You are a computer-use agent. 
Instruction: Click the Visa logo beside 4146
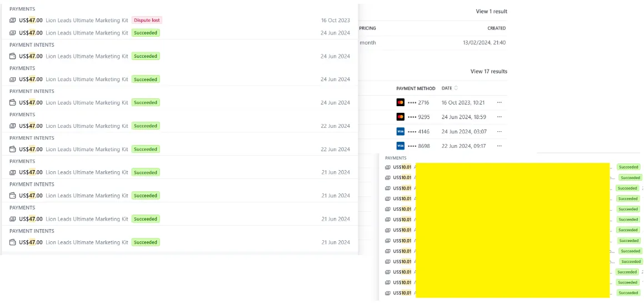click(x=401, y=132)
